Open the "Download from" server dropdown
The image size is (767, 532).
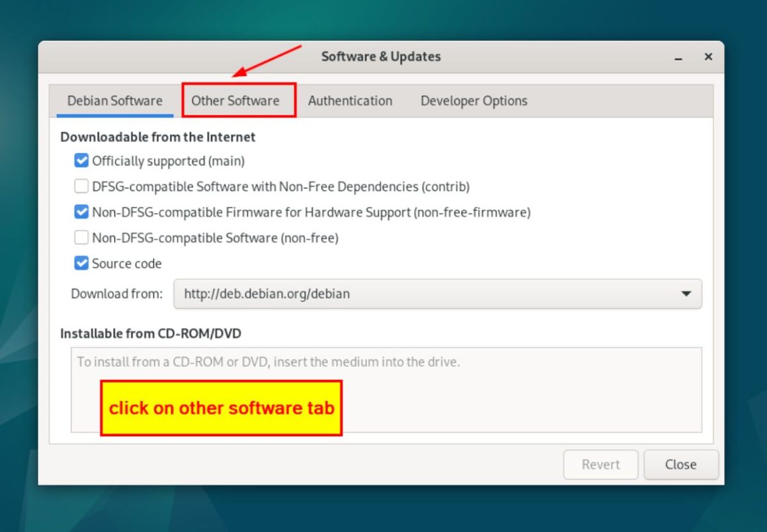pyautogui.click(x=436, y=293)
